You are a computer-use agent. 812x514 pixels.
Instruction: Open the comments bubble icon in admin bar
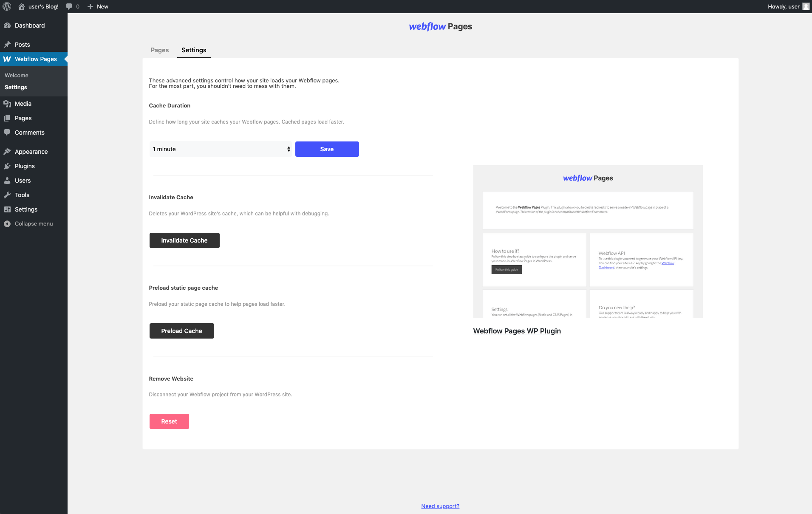pyautogui.click(x=69, y=6)
